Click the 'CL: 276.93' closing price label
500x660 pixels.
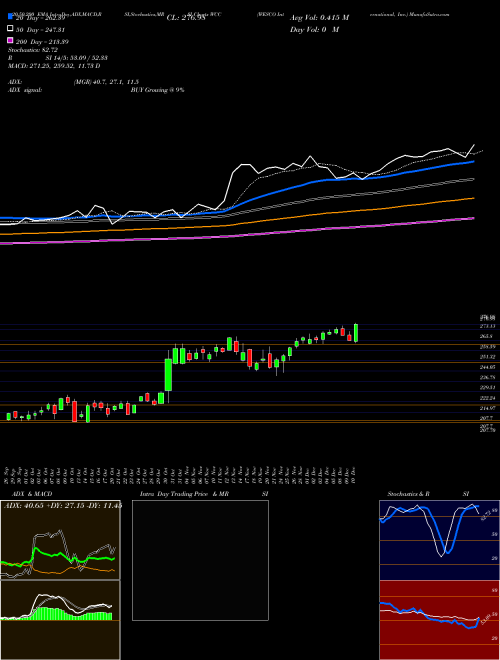coord(186,18)
